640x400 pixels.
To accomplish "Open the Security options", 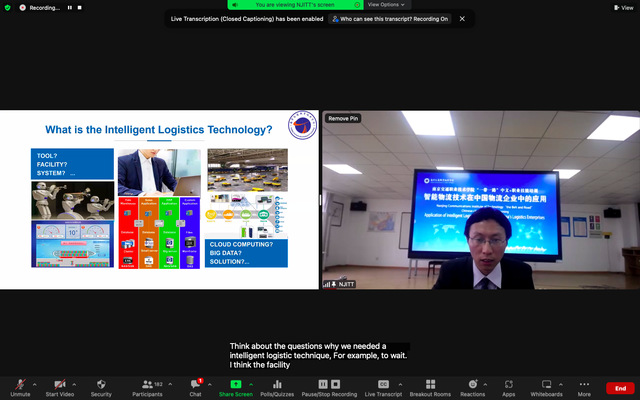I will point(101,386).
